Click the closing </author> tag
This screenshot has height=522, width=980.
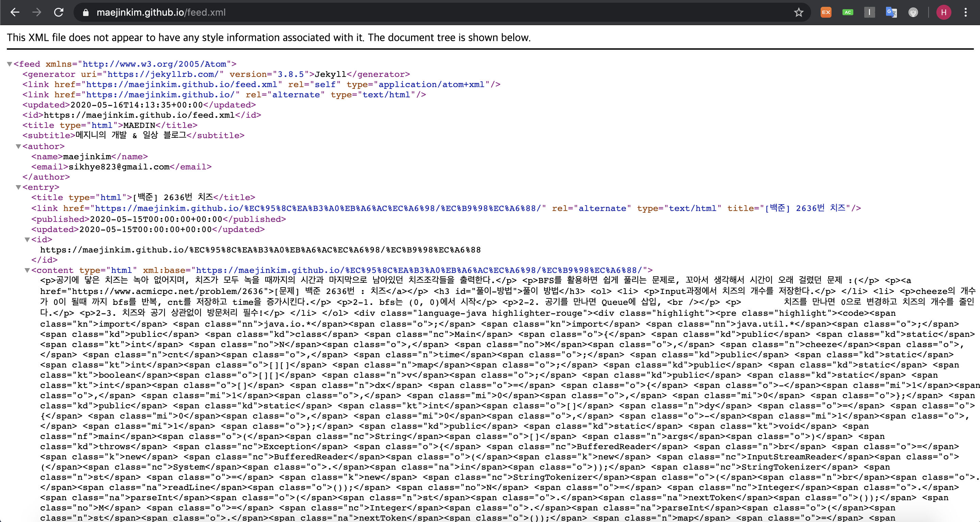(x=46, y=177)
